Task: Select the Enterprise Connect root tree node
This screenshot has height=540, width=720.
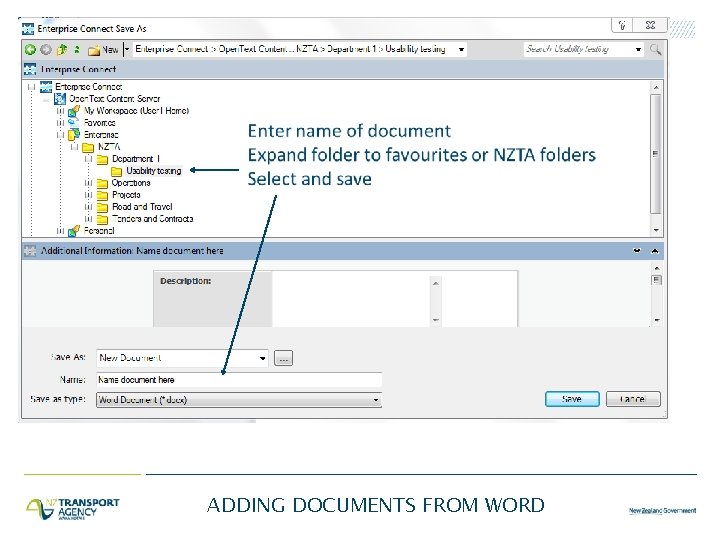Action: pyautogui.click(x=89, y=86)
